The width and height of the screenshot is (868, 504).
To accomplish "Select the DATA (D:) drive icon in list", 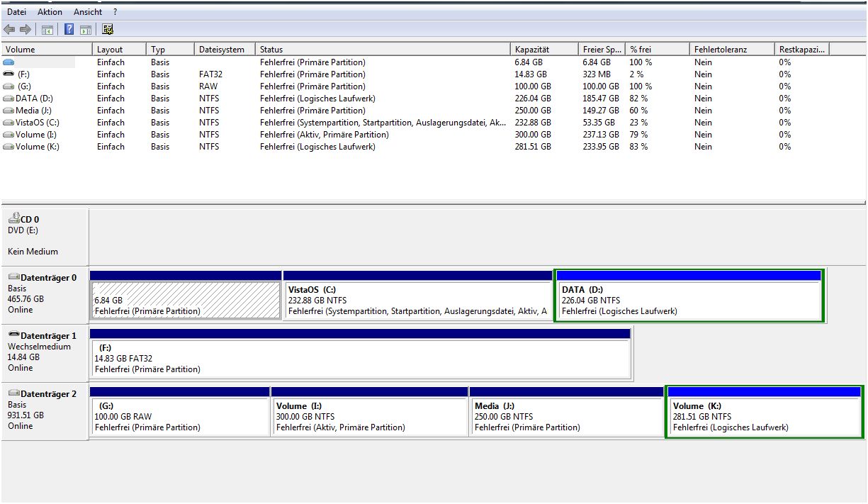I will tap(9, 99).
